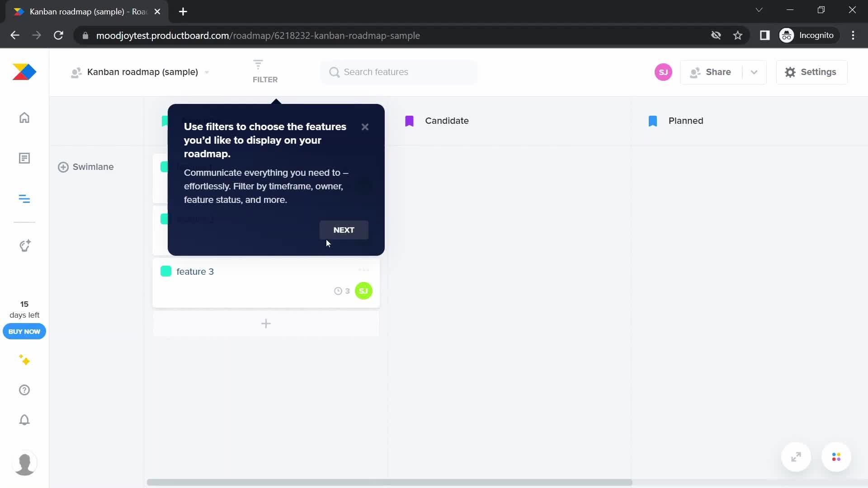Open the Settings gear button
This screenshot has width=868, height=488.
click(x=811, y=72)
